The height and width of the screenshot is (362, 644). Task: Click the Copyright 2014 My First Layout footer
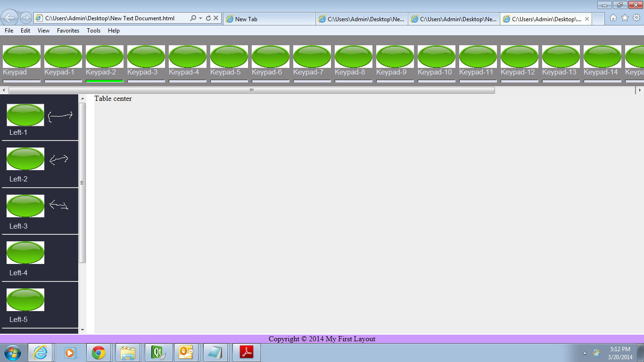pos(322,339)
